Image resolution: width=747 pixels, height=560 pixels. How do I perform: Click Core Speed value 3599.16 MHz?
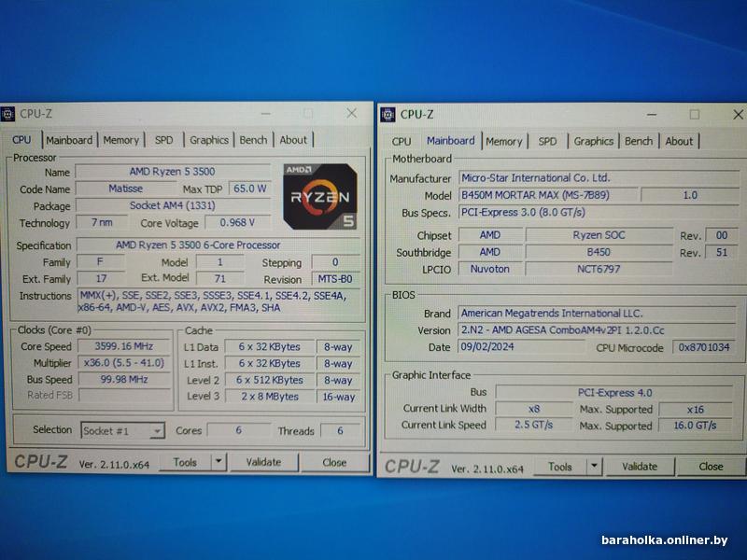pos(124,346)
